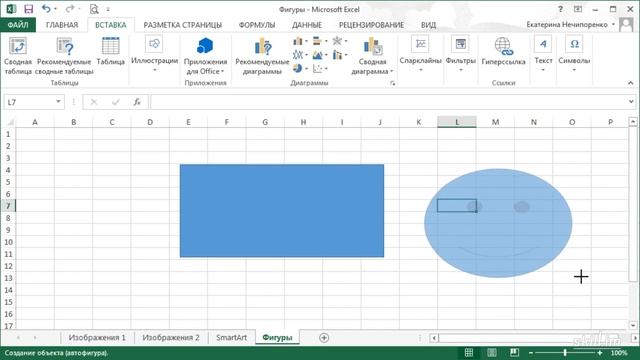
Task: Click zoom out minus button
Action: point(531,353)
